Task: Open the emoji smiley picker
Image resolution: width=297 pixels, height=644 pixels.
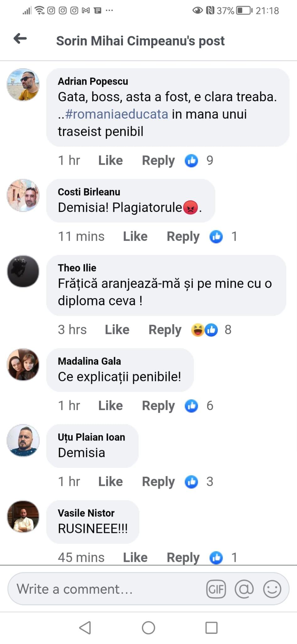Action: click(272, 589)
